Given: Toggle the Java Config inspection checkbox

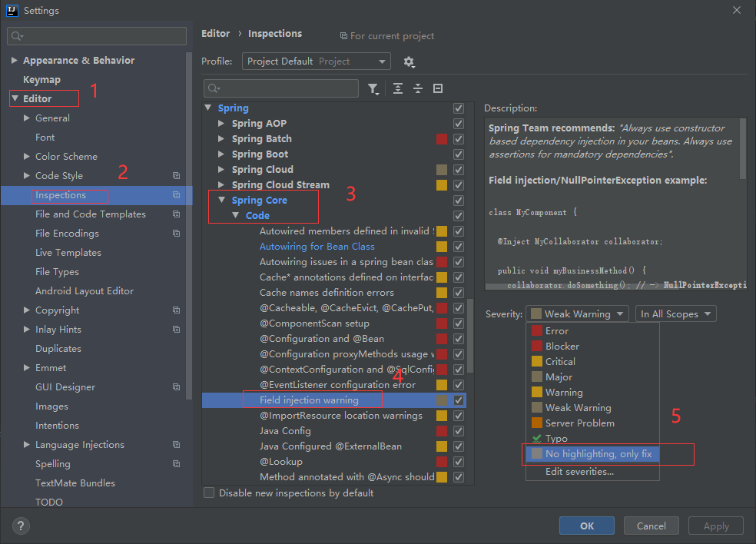Looking at the screenshot, I should 459,430.
